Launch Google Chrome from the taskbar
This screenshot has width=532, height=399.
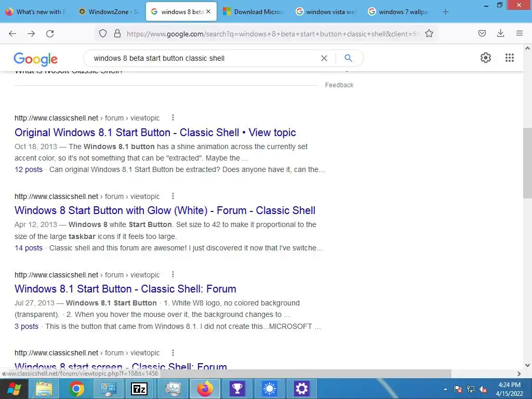pyautogui.click(x=76, y=389)
